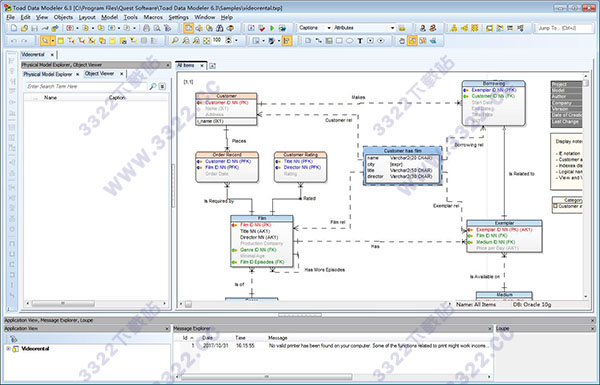Click the Save disk icon
Viewport: 600px width, 385px height.
click(34, 28)
